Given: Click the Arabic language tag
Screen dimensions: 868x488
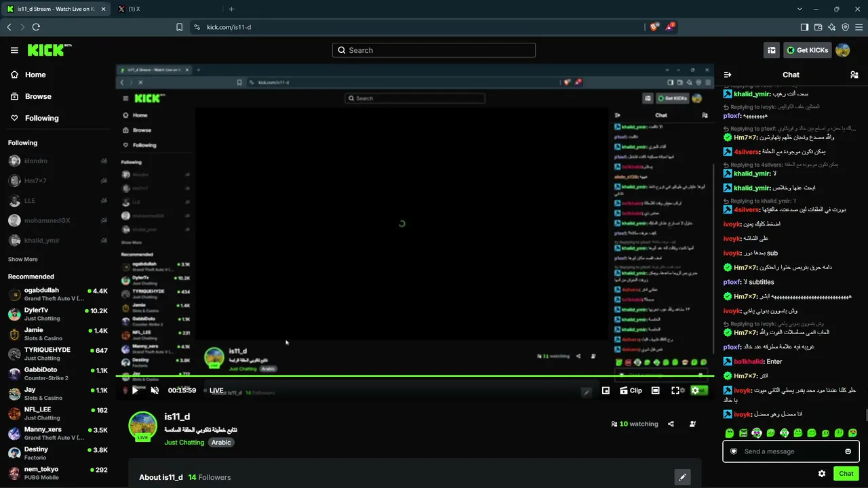Looking at the screenshot, I should [x=221, y=443].
